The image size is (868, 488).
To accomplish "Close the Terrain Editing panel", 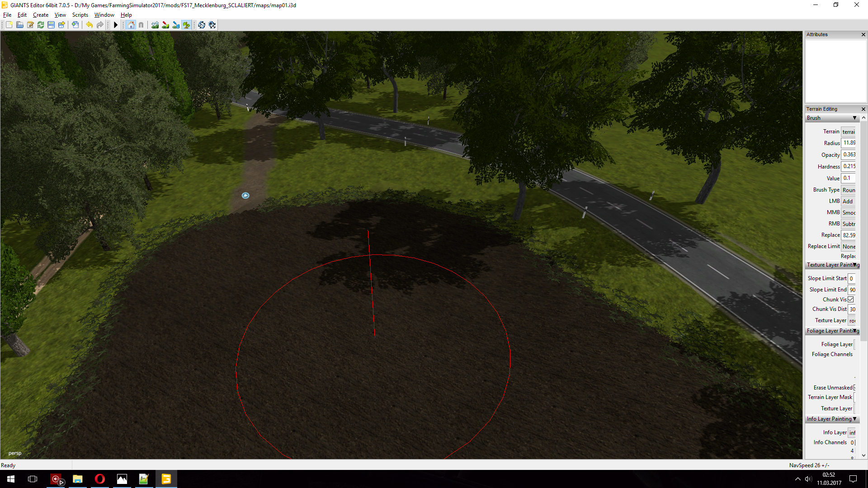I will click(863, 109).
